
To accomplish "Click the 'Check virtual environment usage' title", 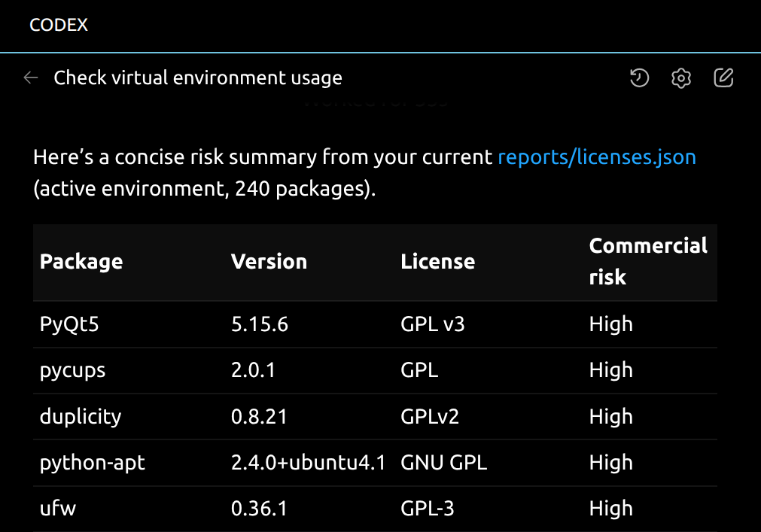I will point(198,78).
